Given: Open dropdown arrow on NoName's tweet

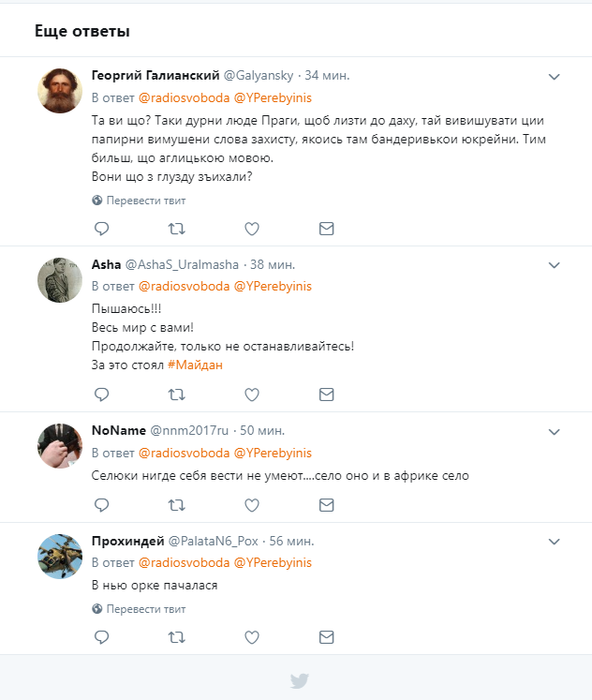Looking at the screenshot, I should 554,432.
